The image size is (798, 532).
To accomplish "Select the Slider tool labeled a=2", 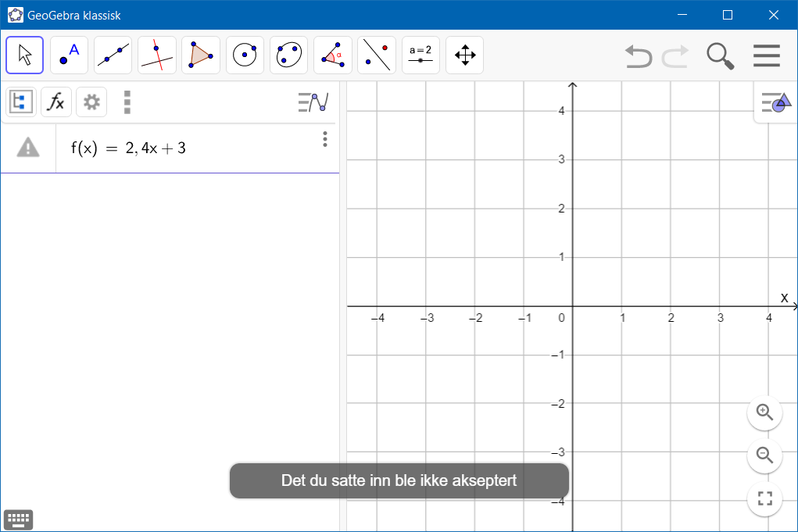I will click(x=420, y=55).
